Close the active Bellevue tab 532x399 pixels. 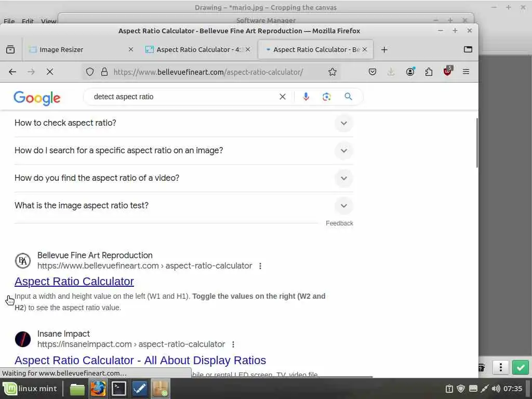pos(365,49)
